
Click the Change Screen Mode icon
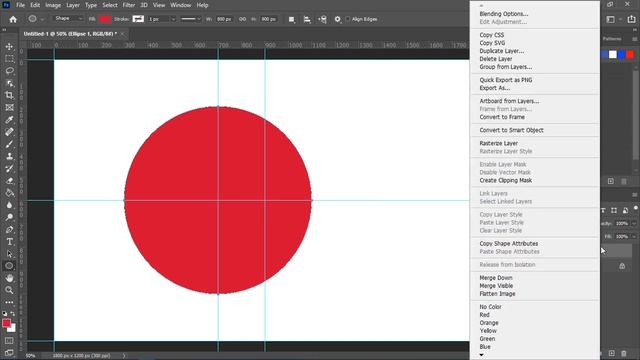(9, 353)
